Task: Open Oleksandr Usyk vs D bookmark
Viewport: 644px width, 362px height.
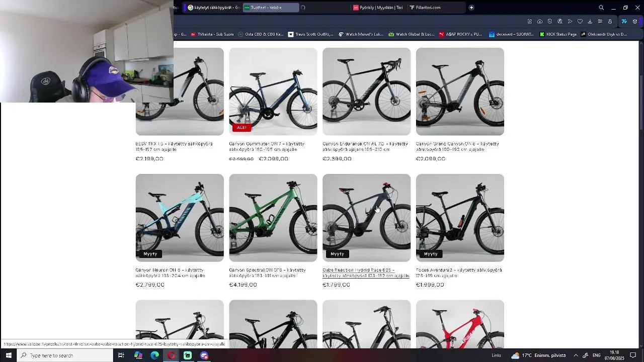Action: [x=604, y=34]
